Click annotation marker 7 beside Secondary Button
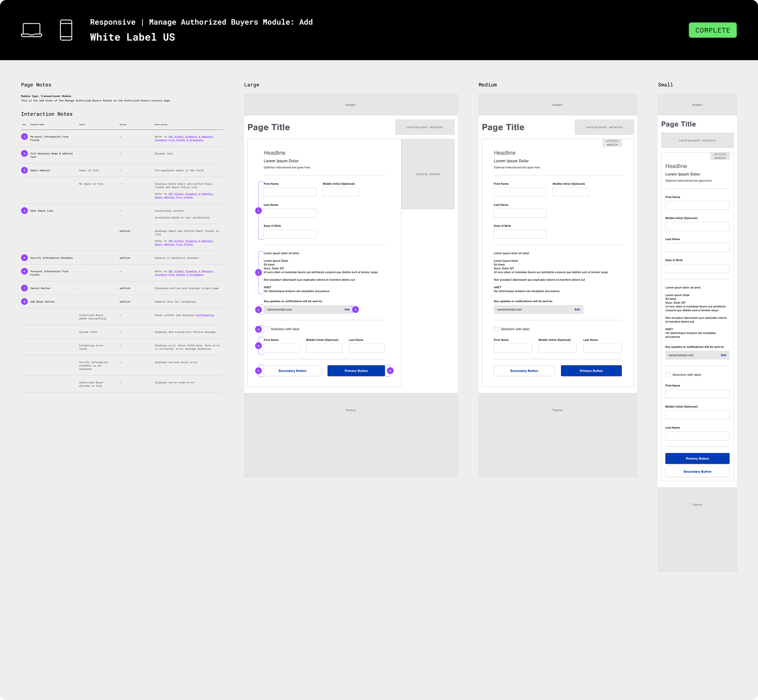The width and height of the screenshot is (758, 700). pyautogui.click(x=259, y=371)
